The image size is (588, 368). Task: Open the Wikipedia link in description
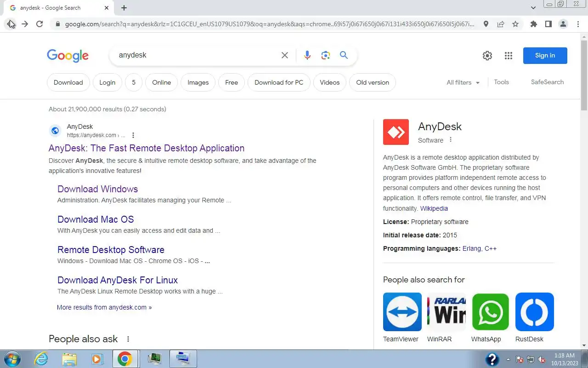tap(434, 208)
